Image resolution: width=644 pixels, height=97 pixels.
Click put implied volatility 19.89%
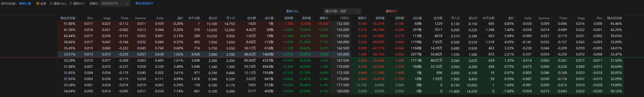click(x=616, y=85)
